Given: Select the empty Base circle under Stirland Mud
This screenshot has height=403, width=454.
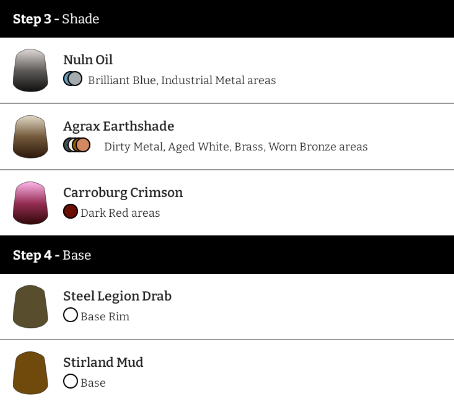Looking at the screenshot, I should 70,381.
